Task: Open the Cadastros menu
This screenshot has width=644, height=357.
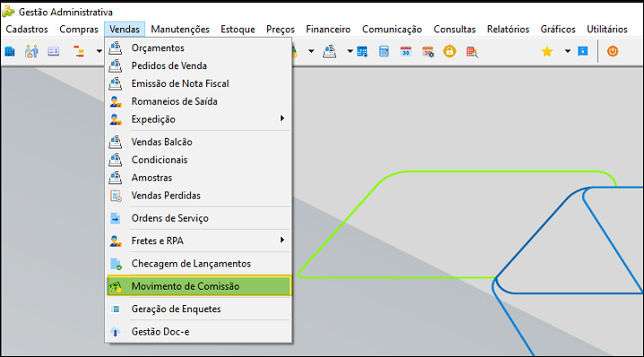Action: (x=27, y=30)
